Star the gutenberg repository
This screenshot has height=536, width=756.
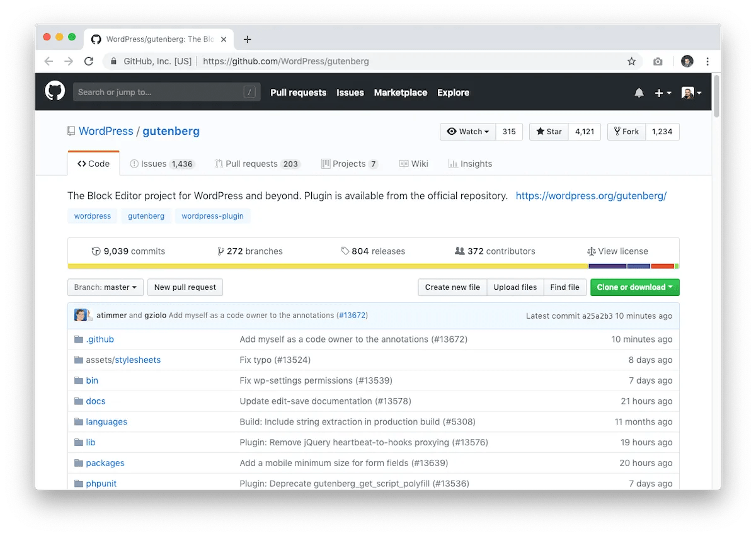coord(549,132)
